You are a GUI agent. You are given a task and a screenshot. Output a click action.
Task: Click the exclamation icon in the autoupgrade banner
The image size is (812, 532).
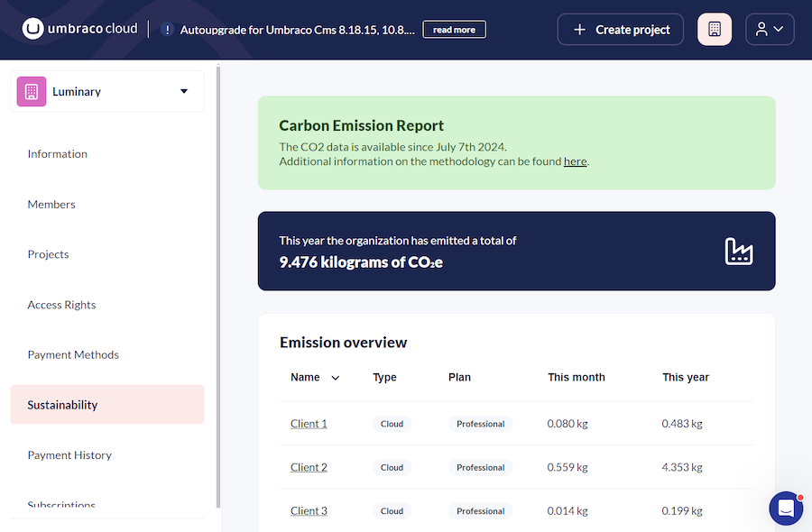pos(167,29)
